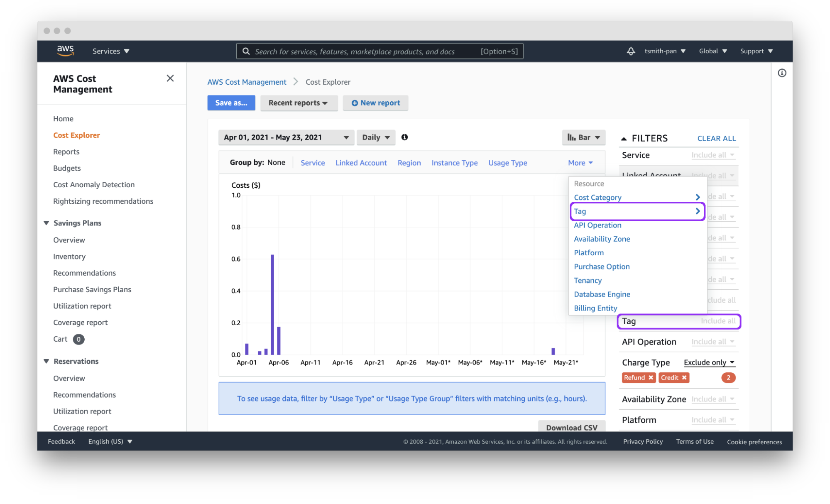Open the Terms of Use link

tap(695, 441)
